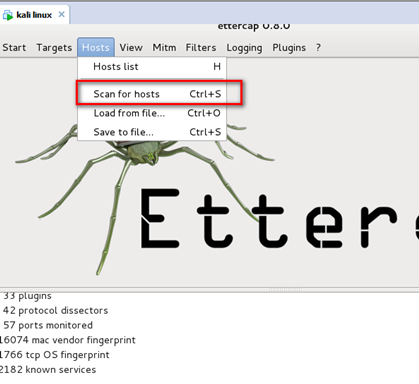Close the kali linux tab
419x384 pixels.
[x=62, y=14]
